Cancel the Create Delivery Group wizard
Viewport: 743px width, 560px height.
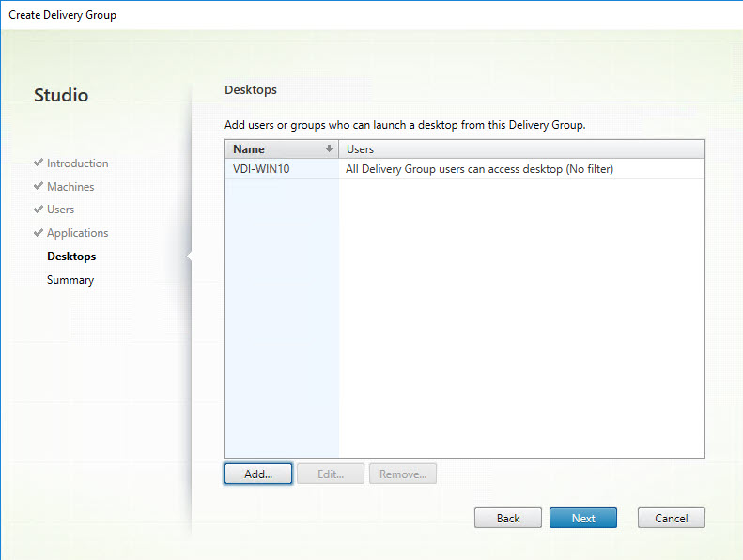point(672,518)
